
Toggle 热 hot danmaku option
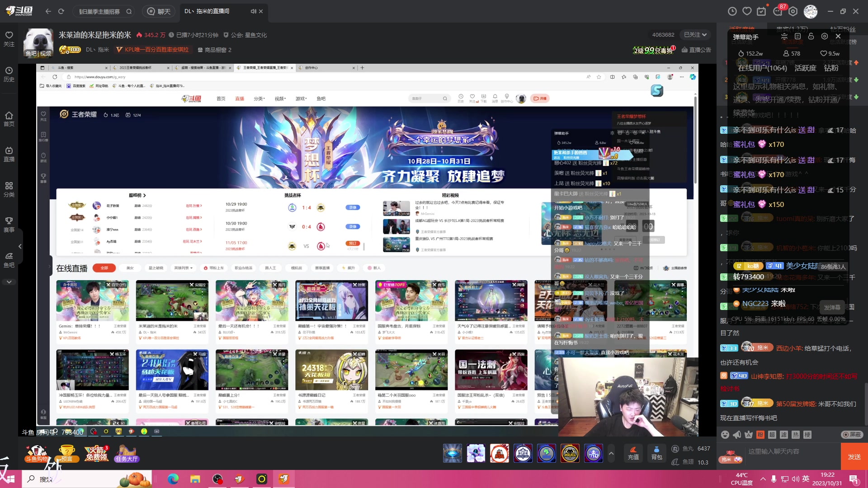[796, 434]
